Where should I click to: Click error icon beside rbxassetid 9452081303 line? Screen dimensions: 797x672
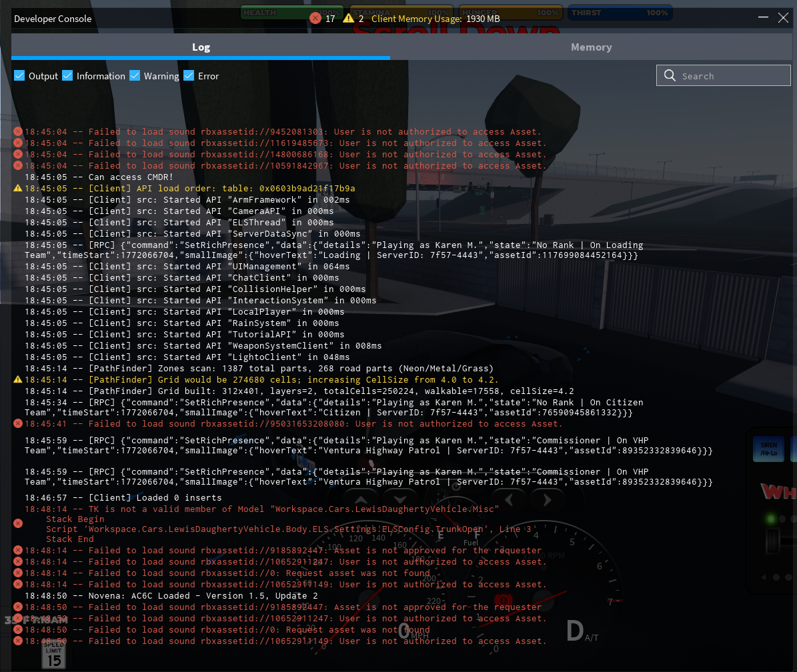[18, 132]
